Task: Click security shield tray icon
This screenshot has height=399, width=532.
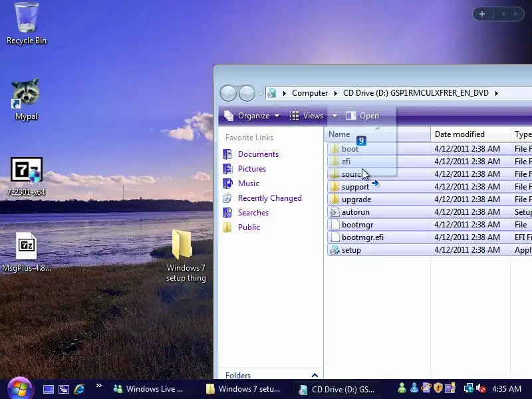Action: (438, 388)
